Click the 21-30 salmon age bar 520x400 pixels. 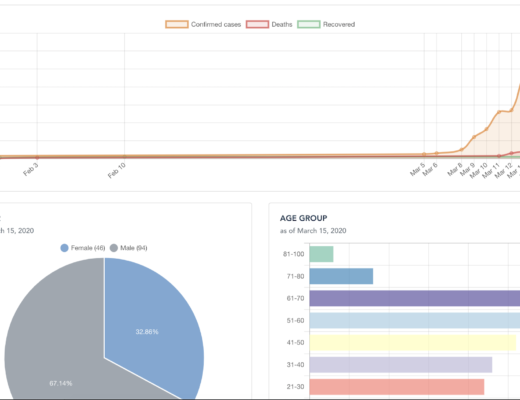[x=397, y=387]
